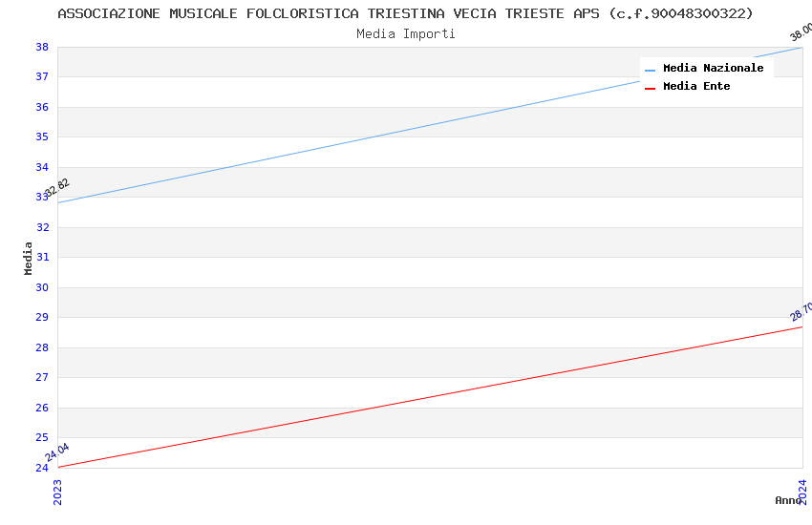Click the 38.00 data point label
812x525 pixels.
pos(801,31)
